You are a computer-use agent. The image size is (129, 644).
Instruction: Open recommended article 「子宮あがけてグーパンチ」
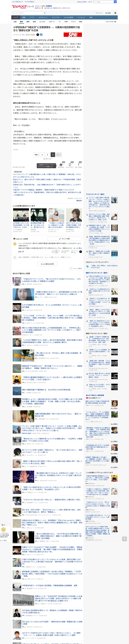(51, 280)
